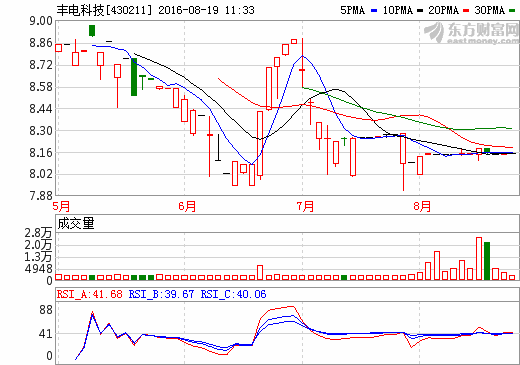Click the 5月 month label
Viewport: 520px width, 365px height.
click(x=61, y=206)
